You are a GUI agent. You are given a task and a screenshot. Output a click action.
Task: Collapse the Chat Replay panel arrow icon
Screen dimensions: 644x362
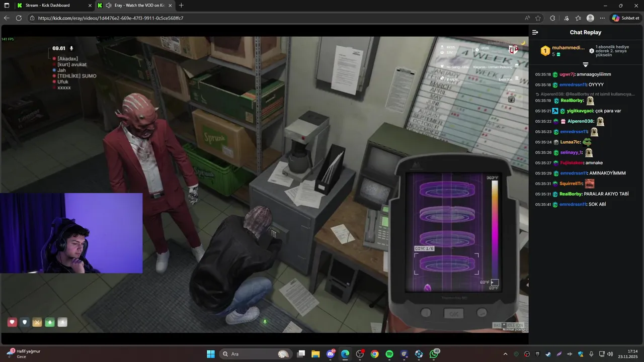(535, 32)
